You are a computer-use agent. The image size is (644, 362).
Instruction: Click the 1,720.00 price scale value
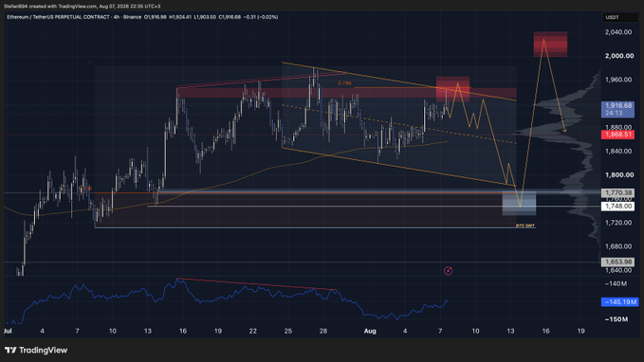[x=618, y=223]
